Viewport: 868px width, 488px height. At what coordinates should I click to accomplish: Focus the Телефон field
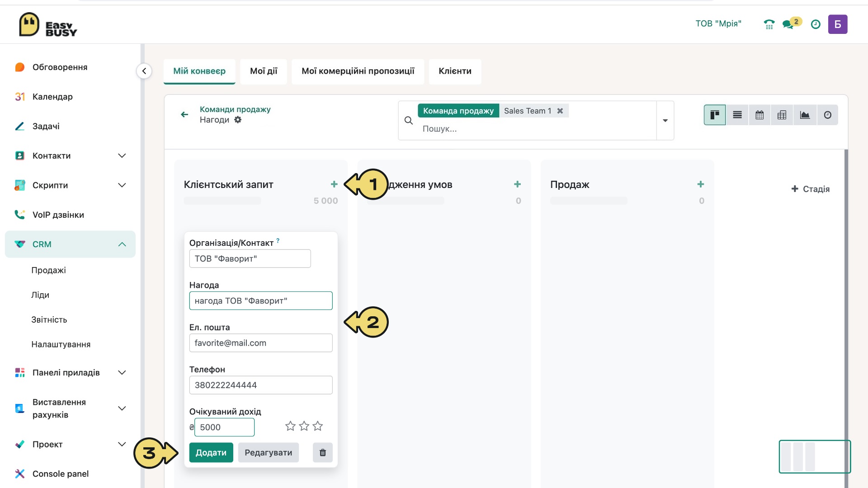tap(261, 385)
